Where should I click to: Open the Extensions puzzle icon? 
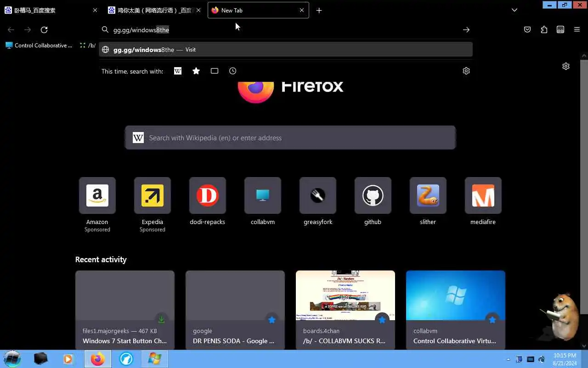(x=544, y=30)
